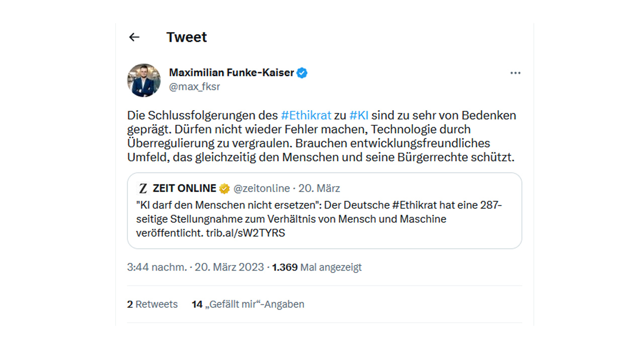Click the gold verified badge
This screenshot has width=644, height=362.
[224, 189]
